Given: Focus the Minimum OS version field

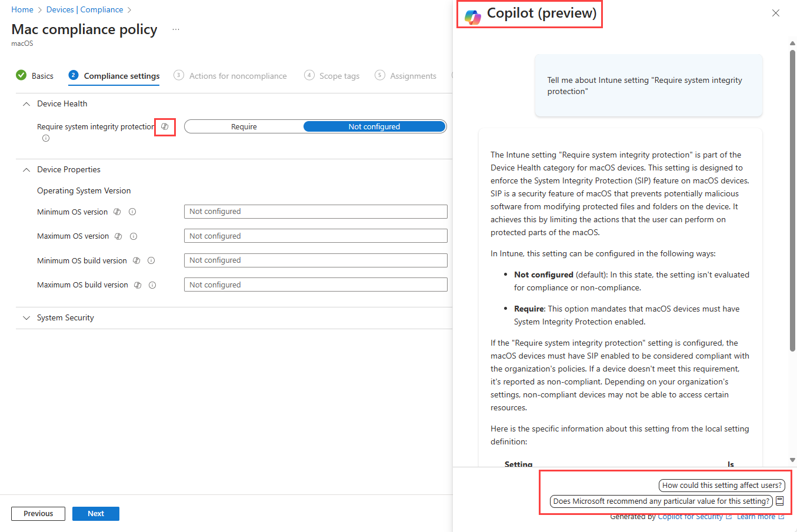Looking at the screenshot, I should pyautogui.click(x=316, y=212).
